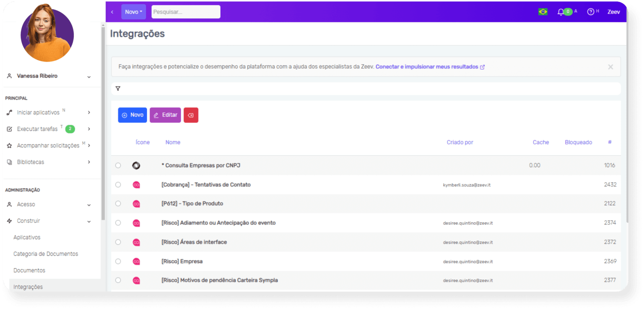Open the Novo dropdown in the top bar
The image size is (644, 309).
133,11
